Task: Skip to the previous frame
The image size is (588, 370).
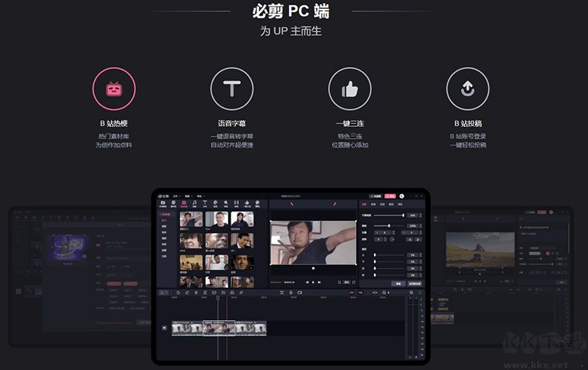Action: (307, 282)
